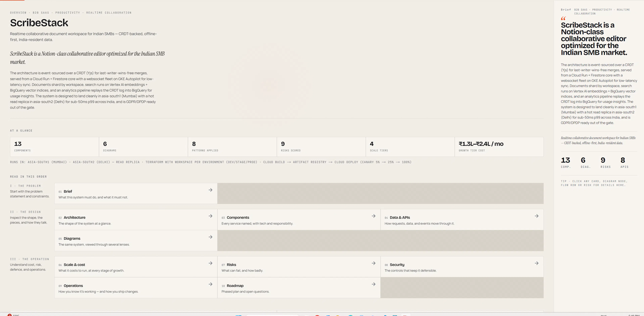644x316 pixels.
Task: Click the READ IN THIS ORDER heading
Action: (28, 177)
